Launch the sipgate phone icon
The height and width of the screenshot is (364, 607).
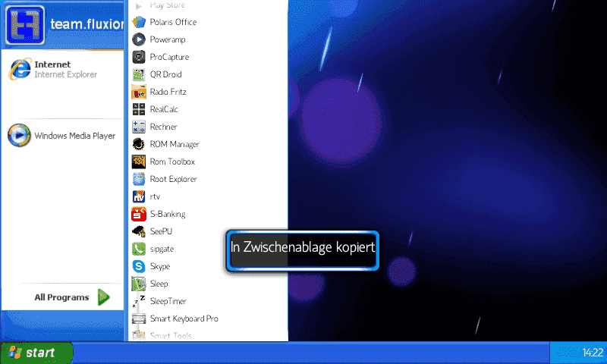[x=139, y=249]
